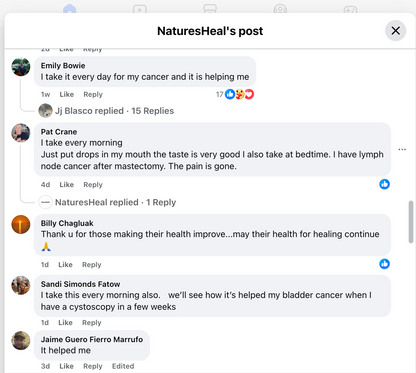Click the comments scrollbar thumb

411,222
